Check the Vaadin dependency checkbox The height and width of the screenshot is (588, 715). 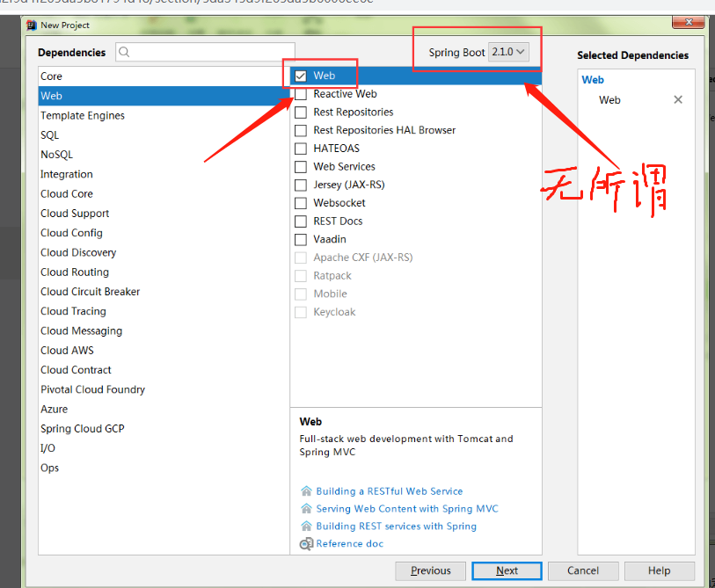tap(301, 239)
